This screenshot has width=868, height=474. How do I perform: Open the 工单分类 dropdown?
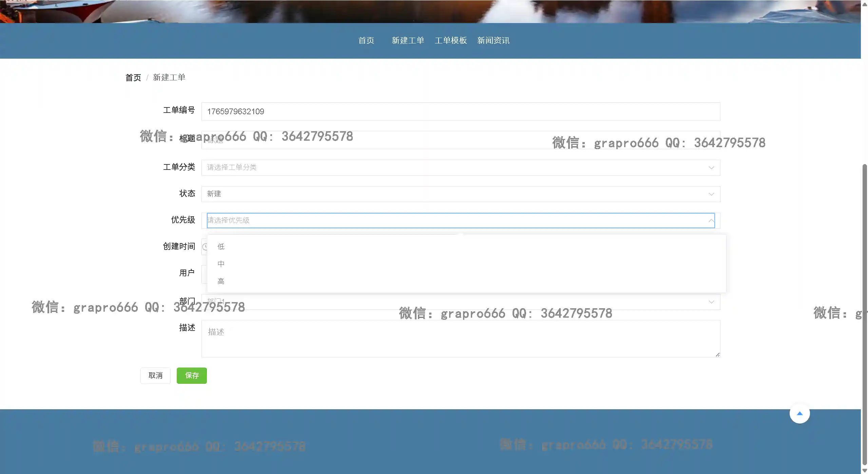460,167
